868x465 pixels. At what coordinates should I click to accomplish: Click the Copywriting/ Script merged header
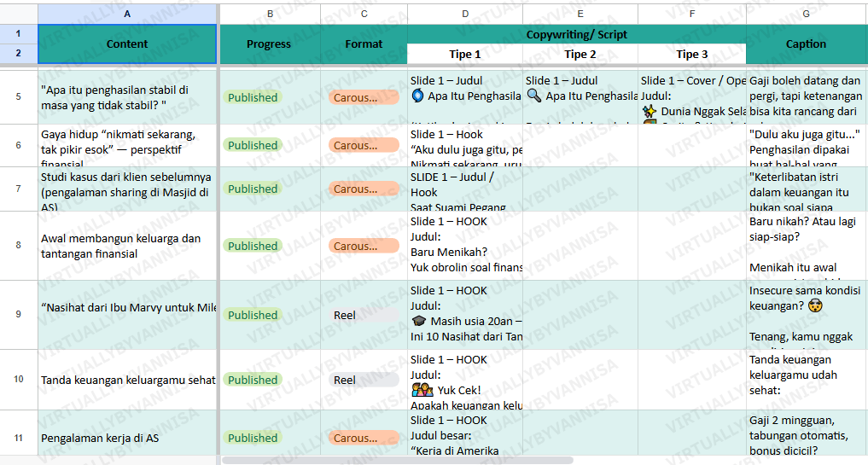pos(576,34)
